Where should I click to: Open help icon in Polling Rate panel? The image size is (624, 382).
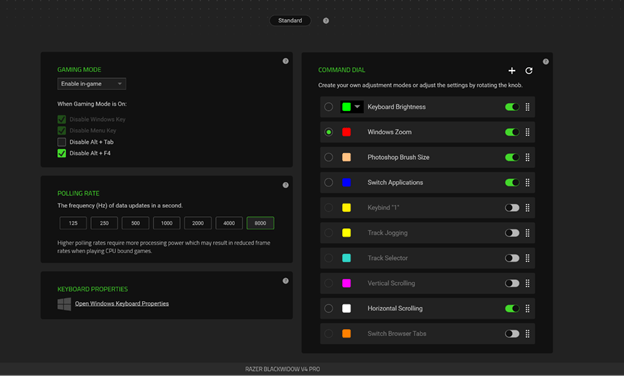coord(285,185)
